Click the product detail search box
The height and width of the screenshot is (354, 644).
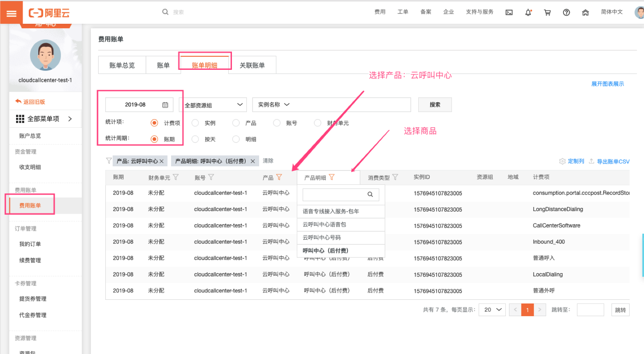tap(341, 194)
